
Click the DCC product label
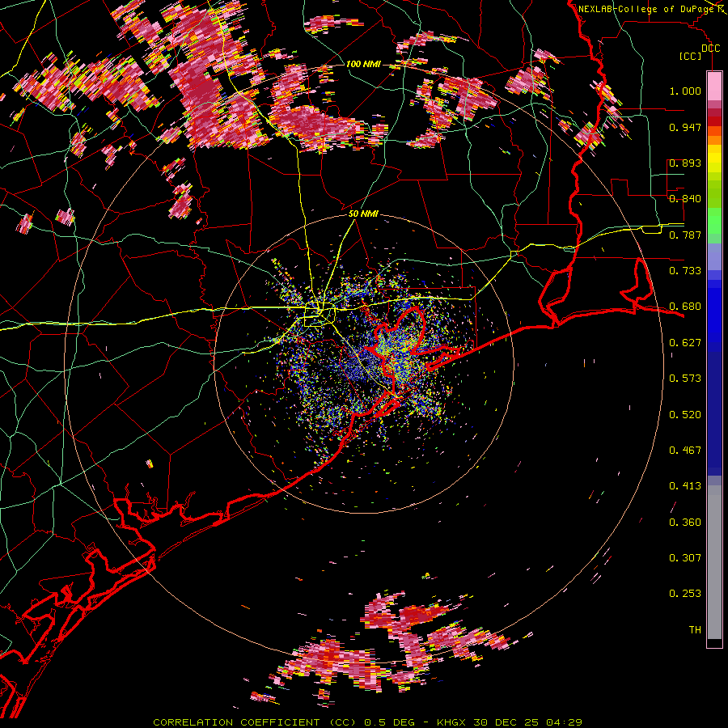pyautogui.click(x=710, y=49)
